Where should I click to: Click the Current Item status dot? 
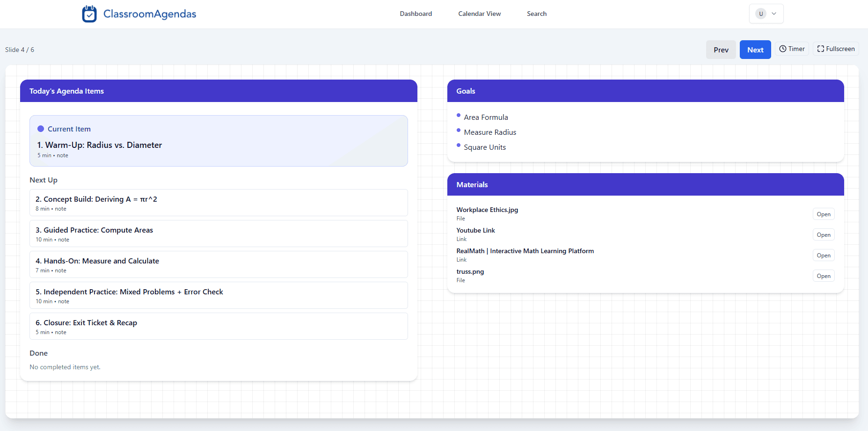41,128
